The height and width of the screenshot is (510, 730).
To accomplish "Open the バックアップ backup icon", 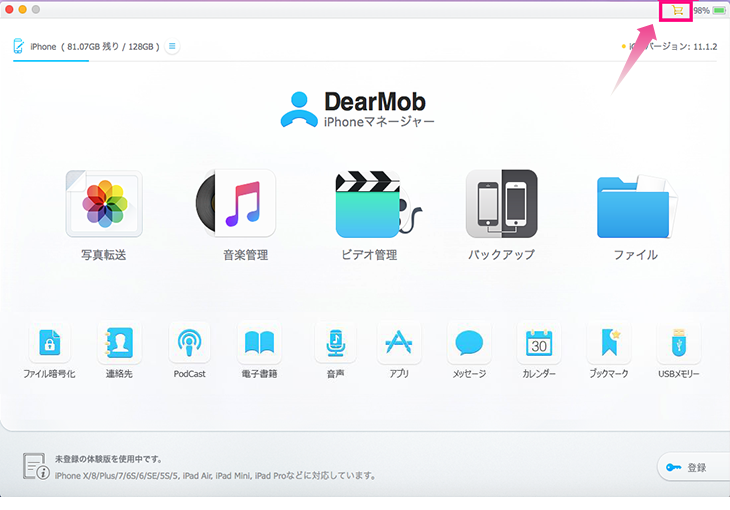I will (501, 204).
